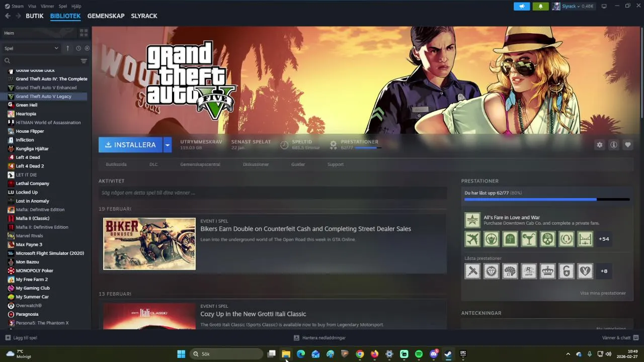
Task: Click the cocktail glass unlocked achievement icon
Action: coord(529,239)
